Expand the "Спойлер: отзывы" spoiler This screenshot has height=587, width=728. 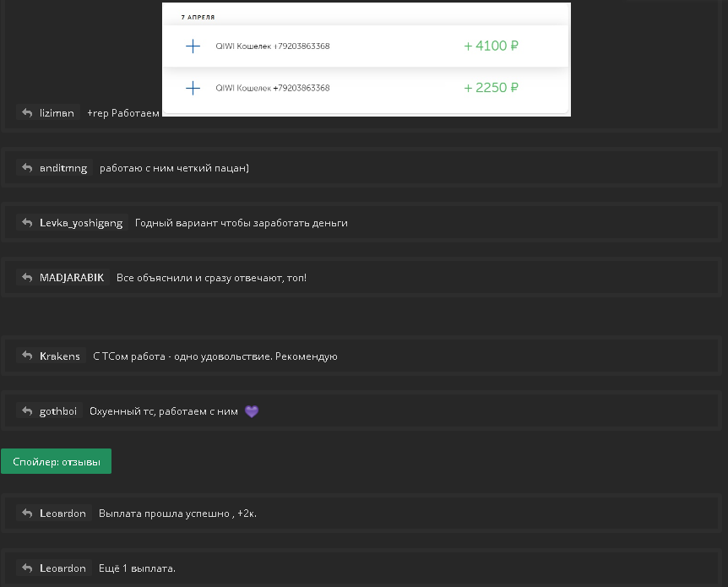(56, 461)
